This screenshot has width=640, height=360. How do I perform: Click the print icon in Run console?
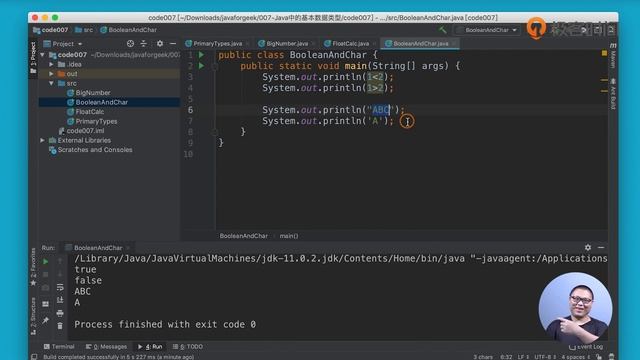[60, 313]
